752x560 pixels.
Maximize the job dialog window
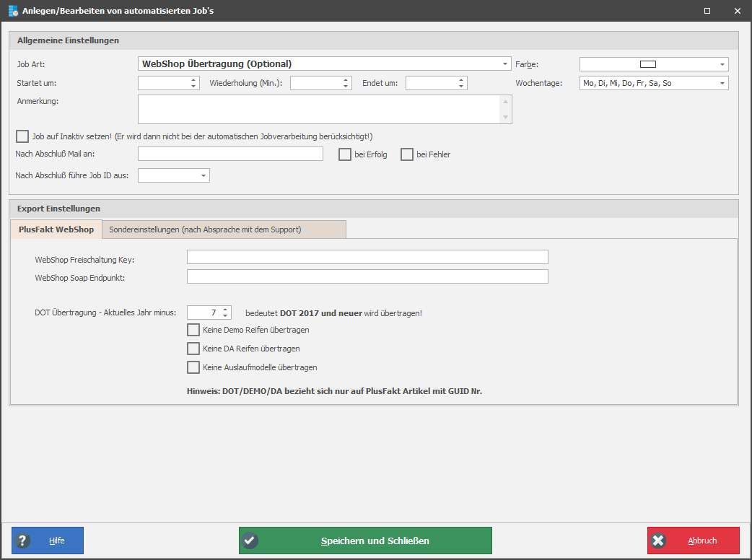[707, 11]
